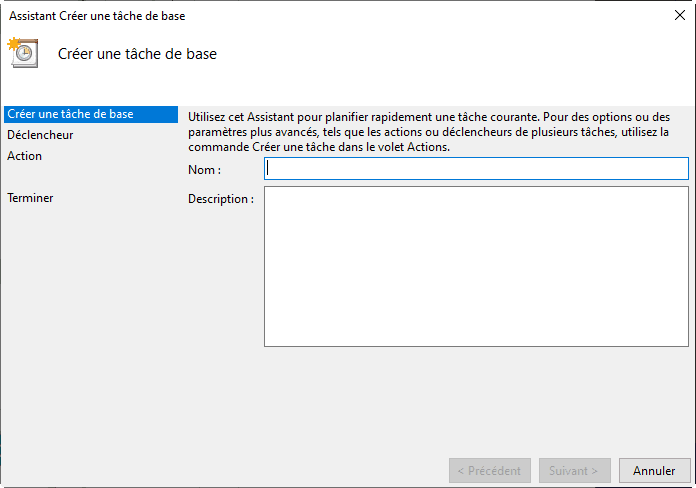Select the 'Créer une tâche de base' sidebar step
This screenshot has width=696, height=488.
(x=70, y=114)
